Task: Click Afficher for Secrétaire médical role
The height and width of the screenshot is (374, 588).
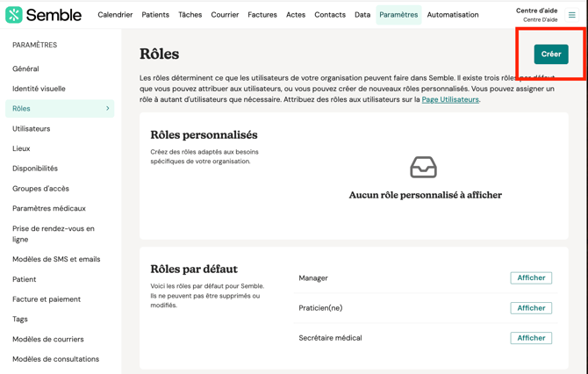Action: [531, 338]
